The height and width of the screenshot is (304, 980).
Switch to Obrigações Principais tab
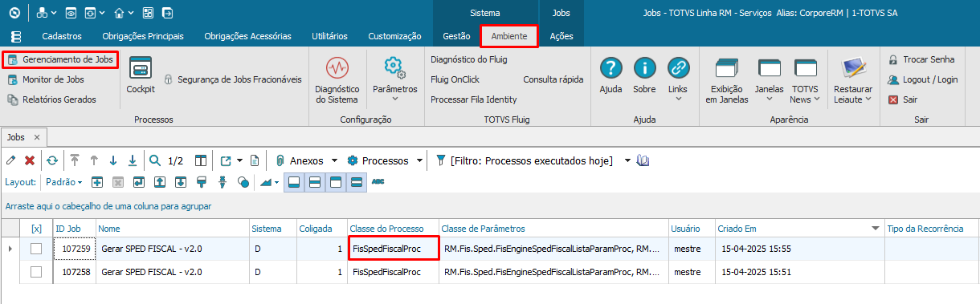pos(143,36)
